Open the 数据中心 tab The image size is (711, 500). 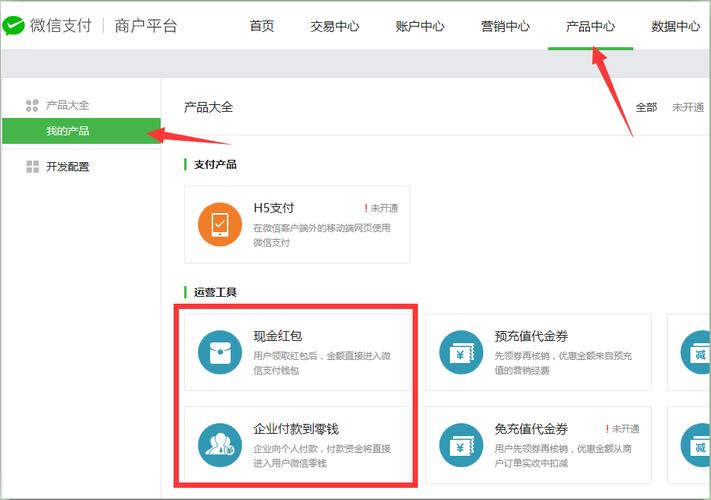(x=675, y=27)
